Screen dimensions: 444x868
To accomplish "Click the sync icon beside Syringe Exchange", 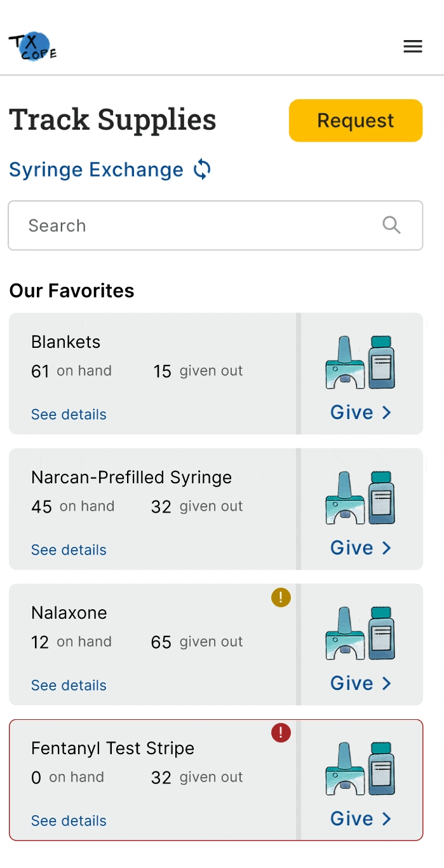I will coord(202,170).
